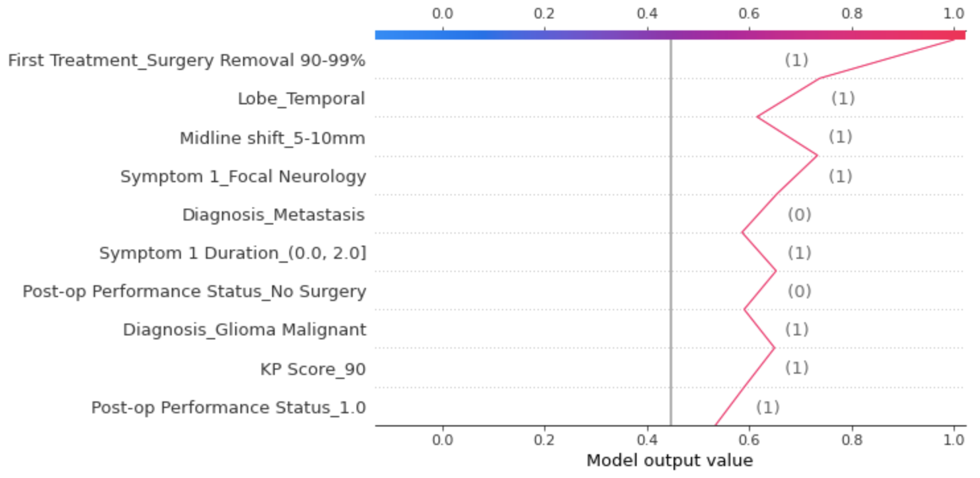Click the (1) value beside KP Score_90
The image size is (980, 478).
point(796,368)
